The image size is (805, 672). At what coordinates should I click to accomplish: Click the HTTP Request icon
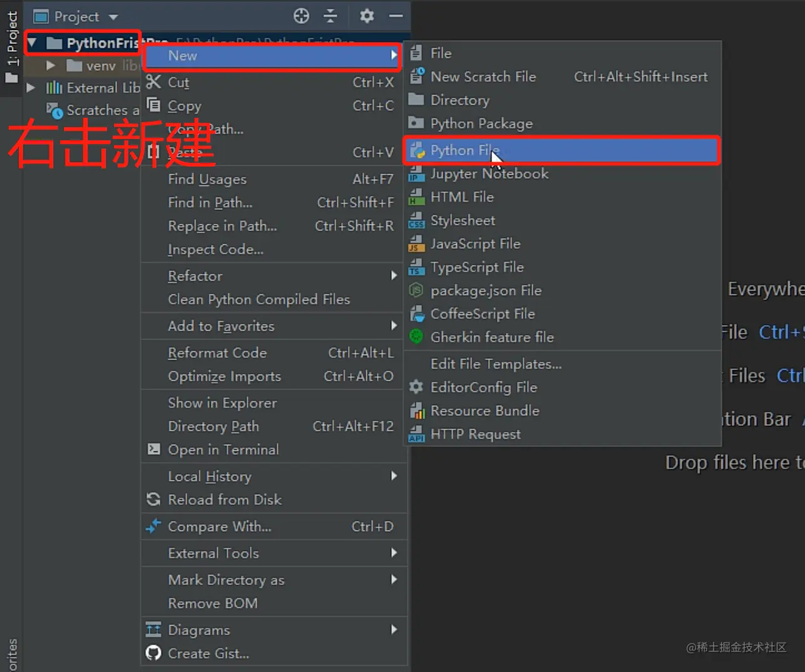[x=416, y=433]
